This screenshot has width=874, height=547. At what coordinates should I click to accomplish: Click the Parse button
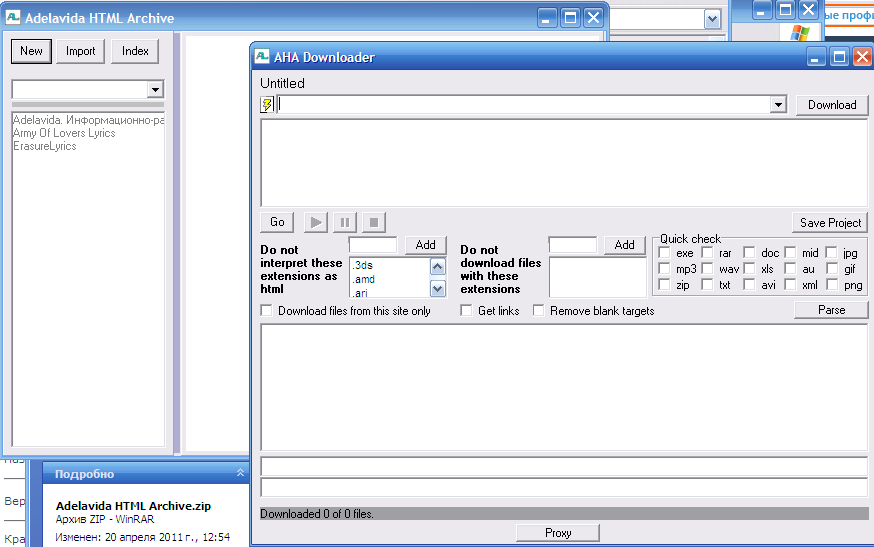click(x=831, y=310)
